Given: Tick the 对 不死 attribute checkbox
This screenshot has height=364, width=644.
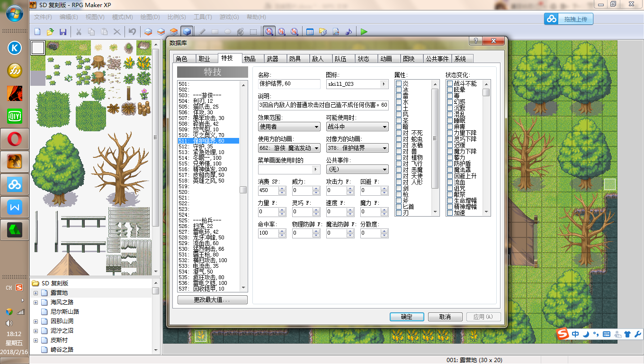Looking at the screenshot, I should tap(399, 133).
